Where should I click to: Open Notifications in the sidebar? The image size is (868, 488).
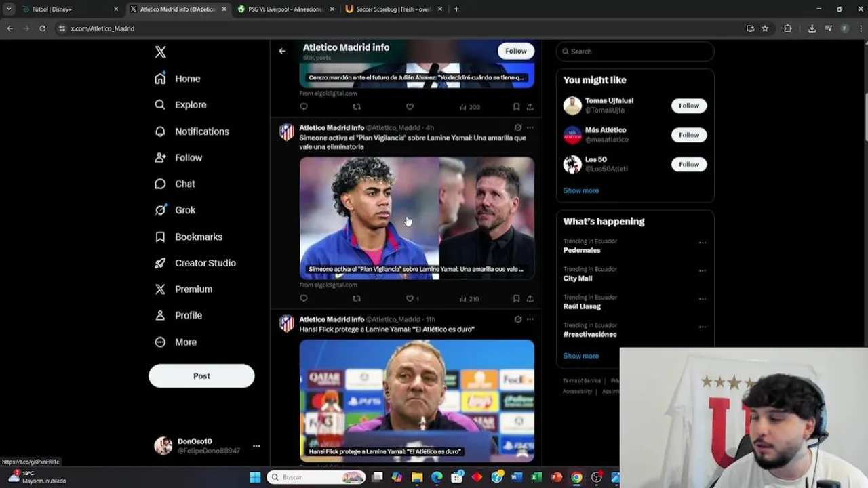(192, 131)
